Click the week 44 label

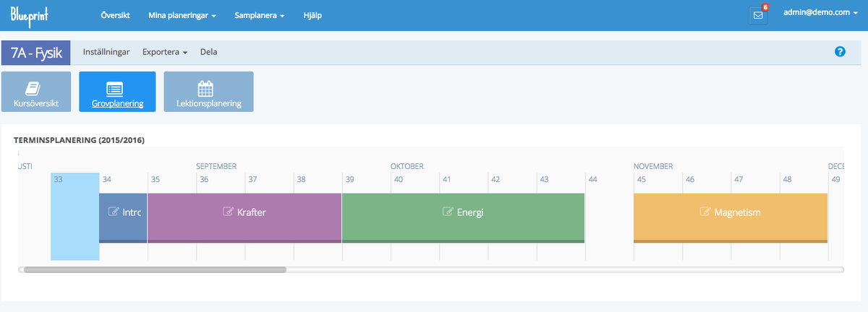(592, 180)
